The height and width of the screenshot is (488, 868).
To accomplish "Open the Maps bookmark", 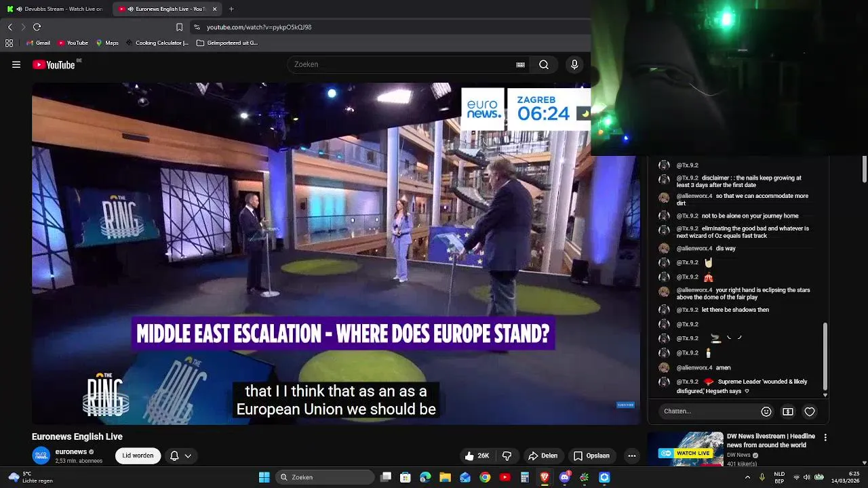I will click(107, 43).
